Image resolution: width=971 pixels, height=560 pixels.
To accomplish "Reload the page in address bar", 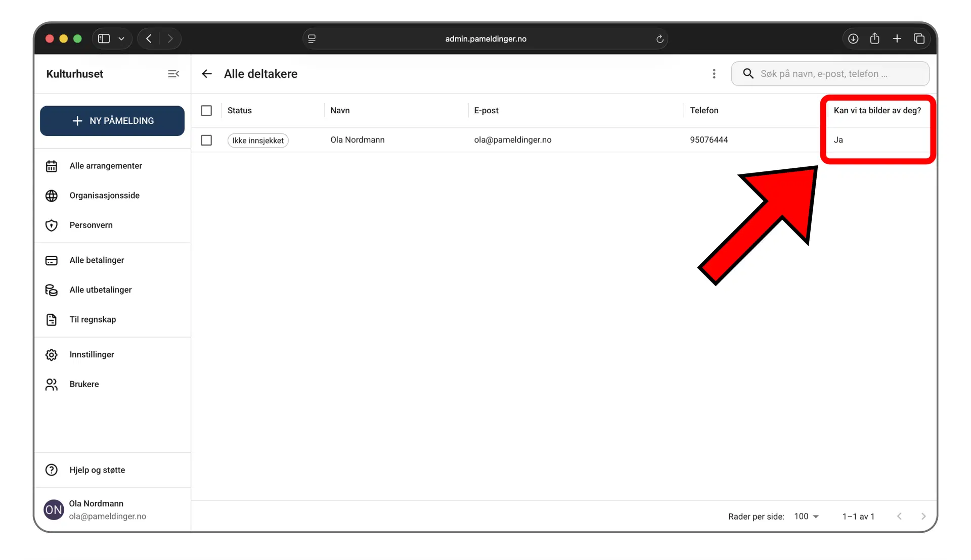I will click(659, 39).
